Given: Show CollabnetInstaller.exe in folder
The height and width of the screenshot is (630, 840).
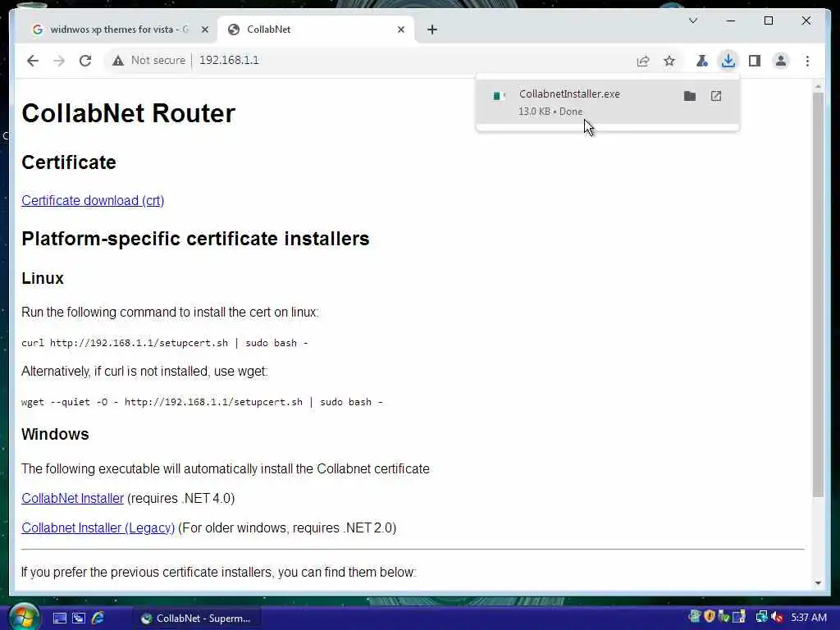Looking at the screenshot, I should tap(690, 96).
